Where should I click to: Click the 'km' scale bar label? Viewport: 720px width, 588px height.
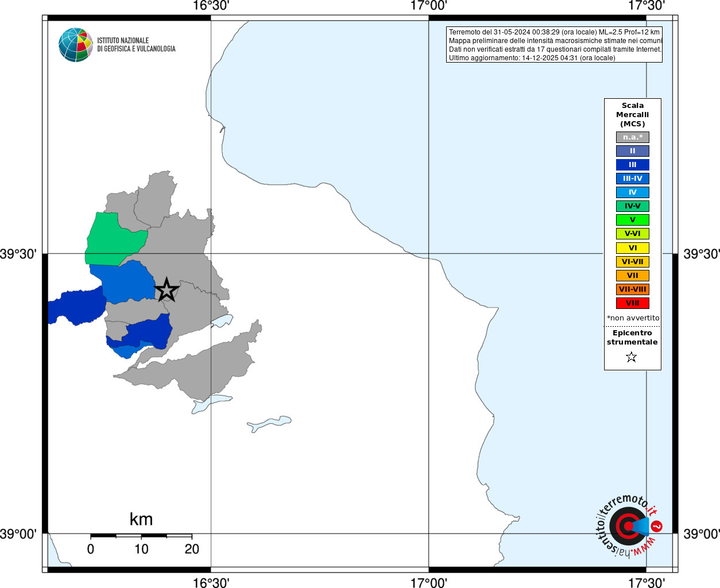point(141,519)
